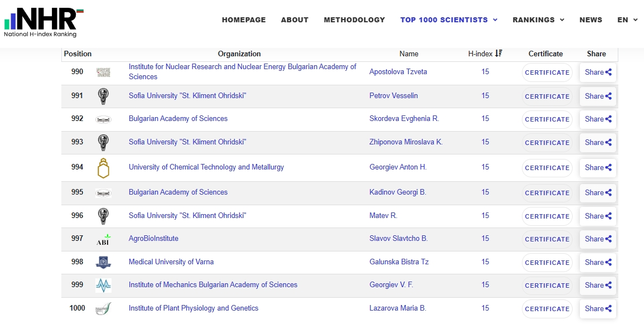Open Institute of Mechanics Bulgarian Academy link

point(213,284)
